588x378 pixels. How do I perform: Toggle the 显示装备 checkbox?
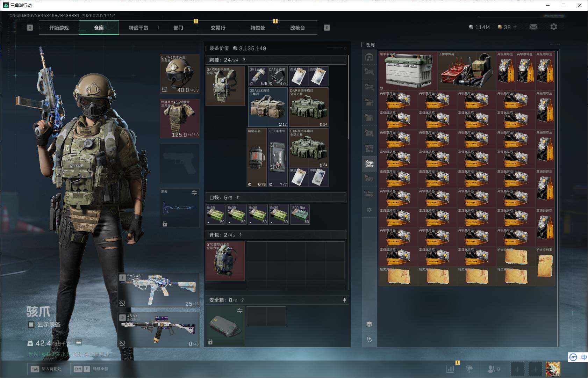(x=31, y=325)
